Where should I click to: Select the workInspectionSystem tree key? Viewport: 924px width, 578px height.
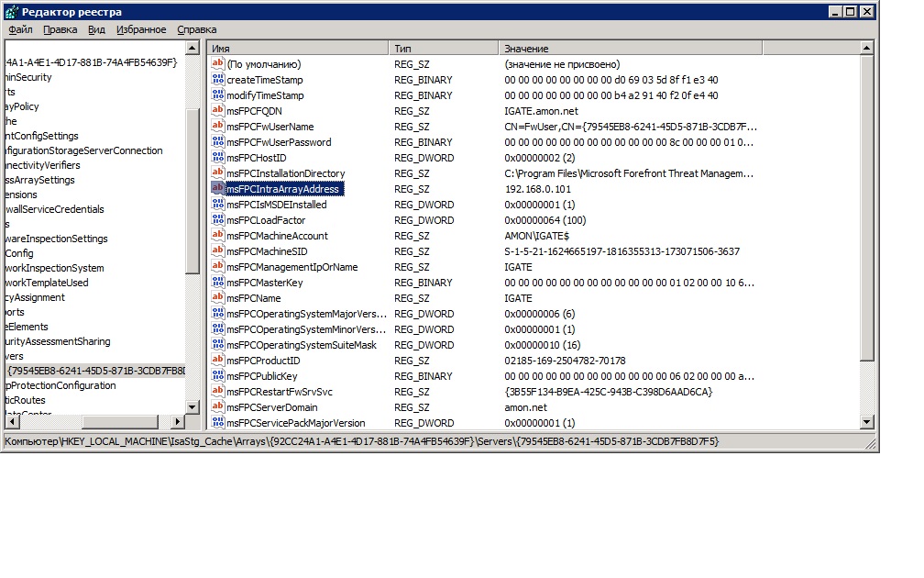point(54,268)
